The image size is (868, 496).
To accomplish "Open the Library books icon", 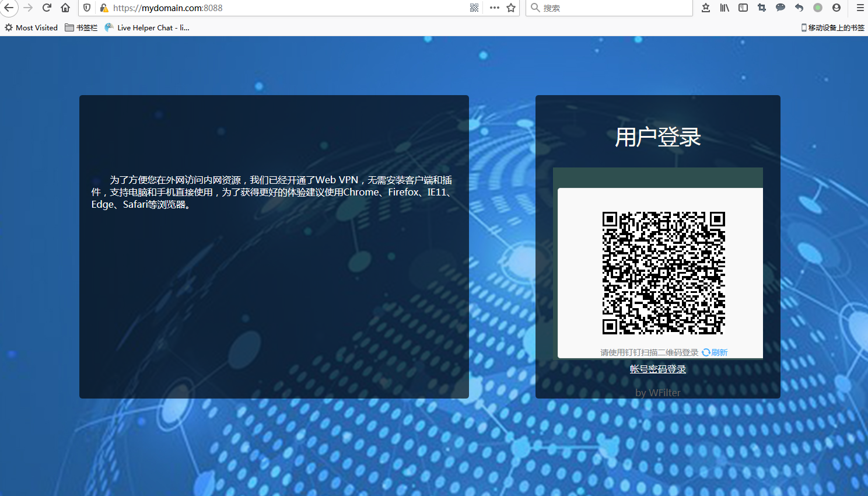I will point(724,8).
